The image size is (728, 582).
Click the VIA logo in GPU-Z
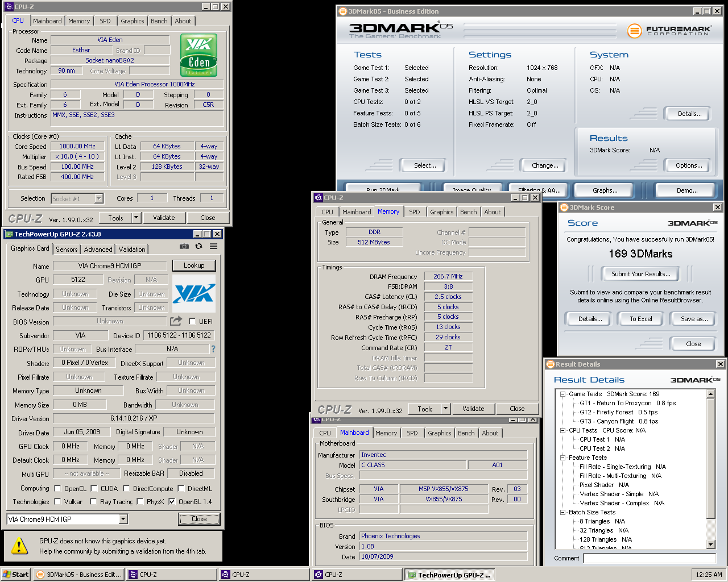tap(194, 293)
